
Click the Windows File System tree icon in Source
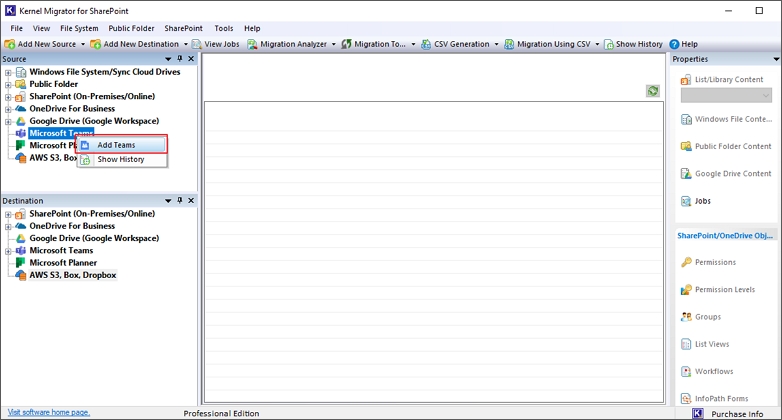coord(21,72)
